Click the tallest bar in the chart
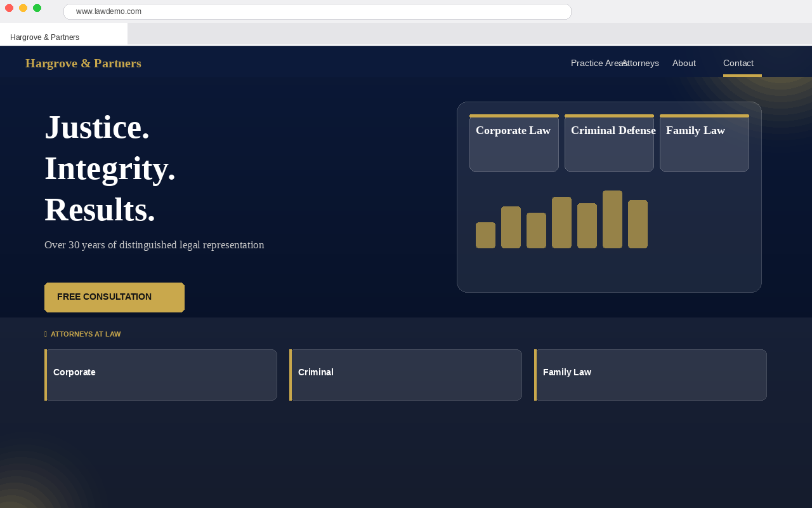 point(612,219)
